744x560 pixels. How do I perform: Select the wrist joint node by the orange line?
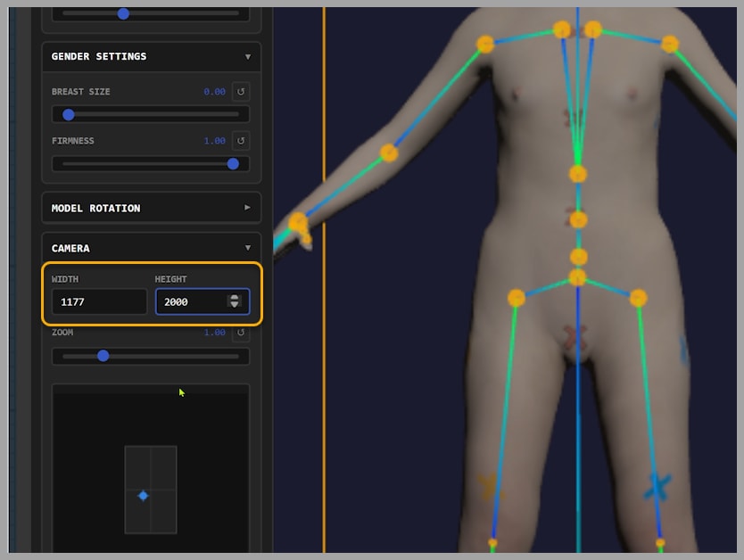pyautogui.click(x=298, y=222)
